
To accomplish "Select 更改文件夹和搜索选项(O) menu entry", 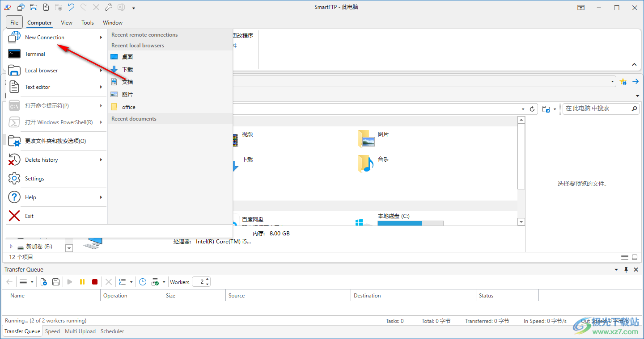I will pos(56,141).
